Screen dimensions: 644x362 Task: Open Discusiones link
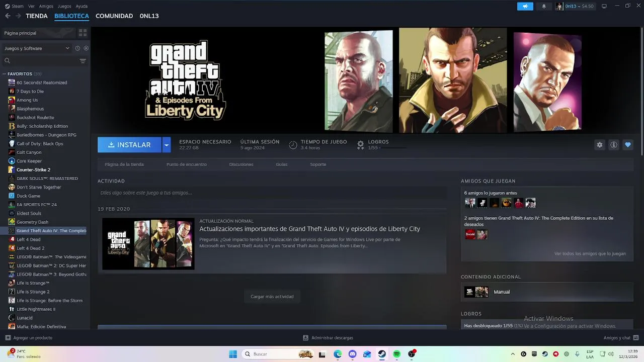(x=241, y=164)
